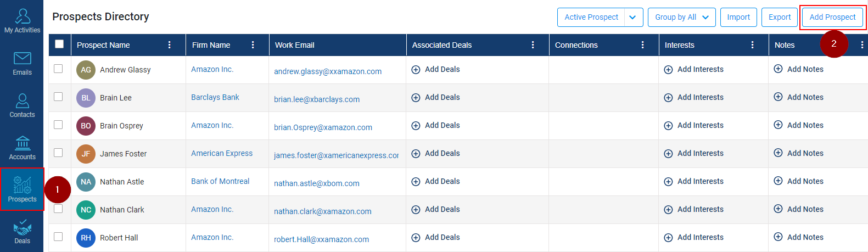Viewport: 868px width, 252px height.
Task: Email robert.Hall@xxamazon.com
Action: click(x=321, y=239)
